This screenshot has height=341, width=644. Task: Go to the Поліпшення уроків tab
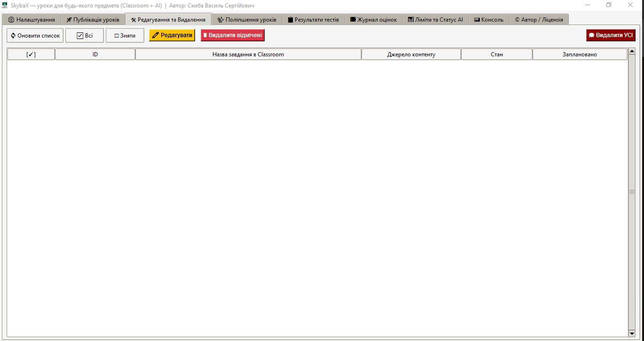click(x=247, y=20)
